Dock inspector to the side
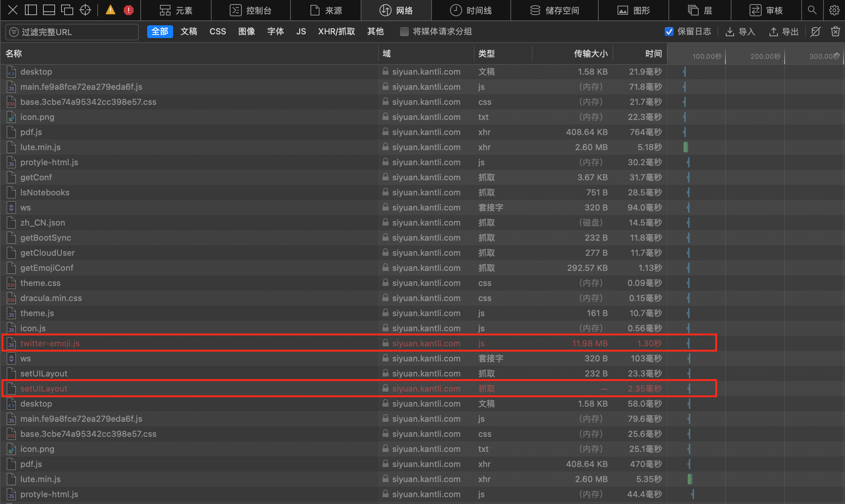845x504 pixels. [x=31, y=10]
